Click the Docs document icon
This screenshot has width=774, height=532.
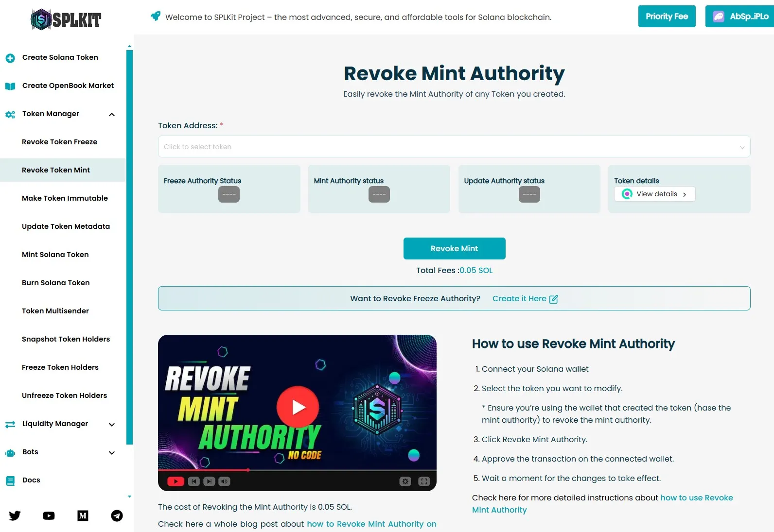10,481
